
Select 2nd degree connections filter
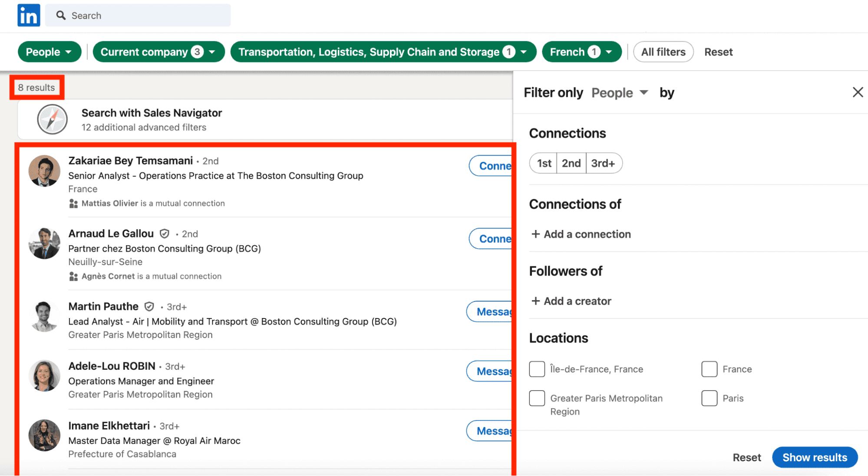coord(572,163)
